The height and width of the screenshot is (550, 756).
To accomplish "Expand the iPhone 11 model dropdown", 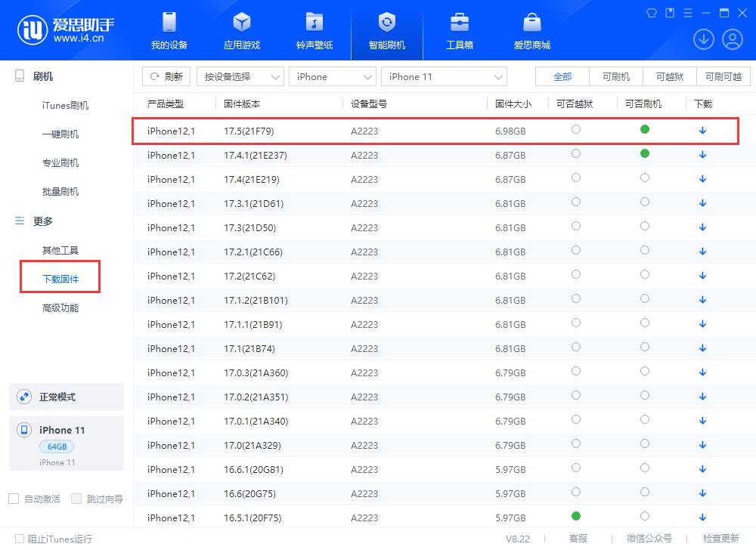I will click(444, 76).
